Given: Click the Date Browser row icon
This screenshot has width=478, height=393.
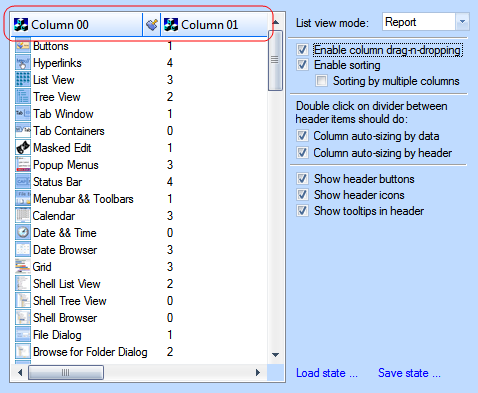Looking at the screenshot, I should [23, 250].
